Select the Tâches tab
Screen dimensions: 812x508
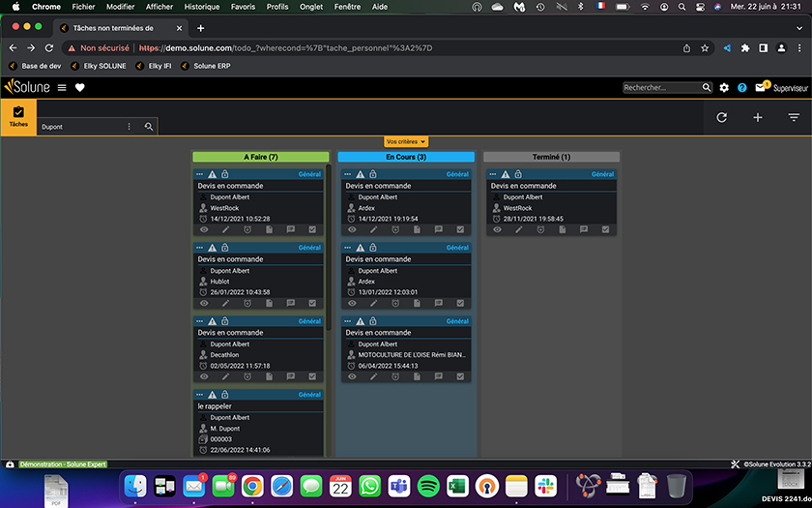(18, 117)
